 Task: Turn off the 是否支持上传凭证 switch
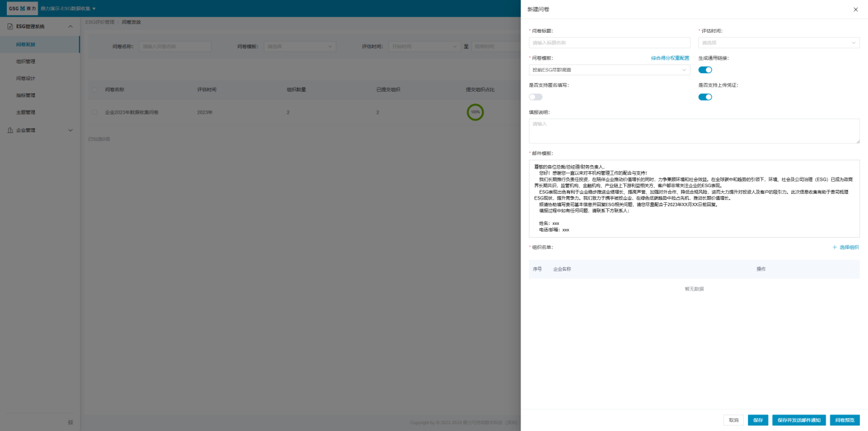[705, 97]
